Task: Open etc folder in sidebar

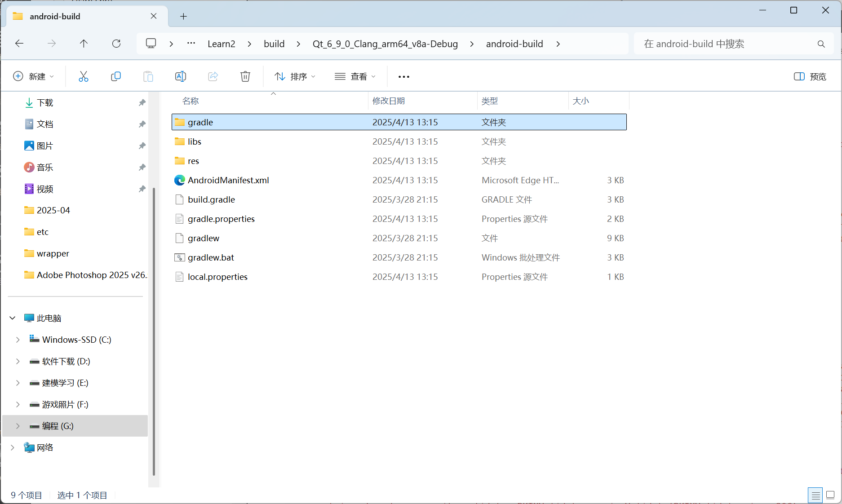Action: tap(36, 232)
